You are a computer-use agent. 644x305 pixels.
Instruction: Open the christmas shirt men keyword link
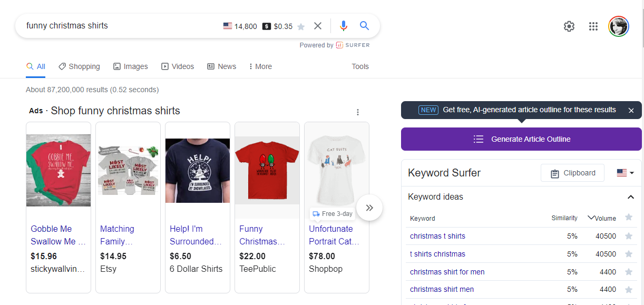tap(442, 289)
